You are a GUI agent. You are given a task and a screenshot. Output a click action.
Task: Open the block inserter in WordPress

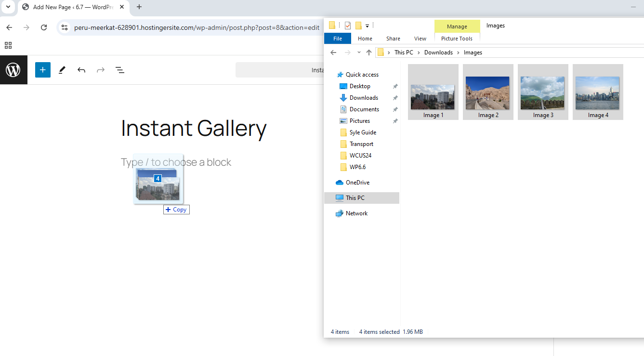(x=42, y=69)
